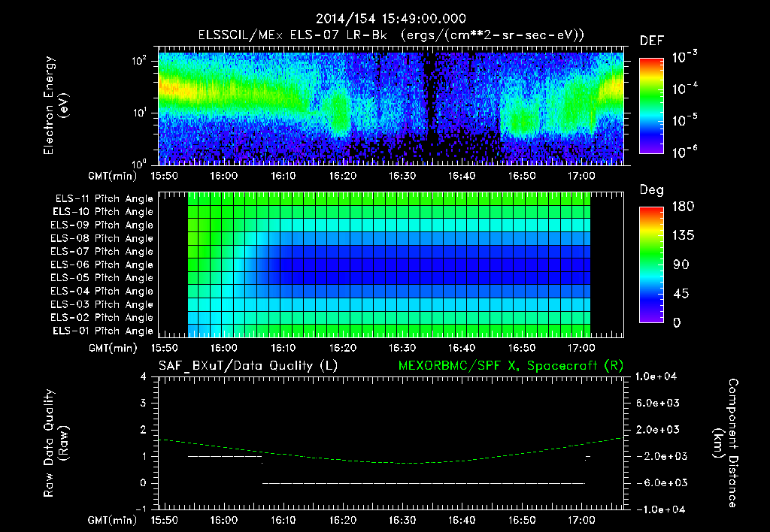This screenshot has height=532, width=770.
Task: Click 16:40 tick under the bottom plot
Action: [462, 520]
